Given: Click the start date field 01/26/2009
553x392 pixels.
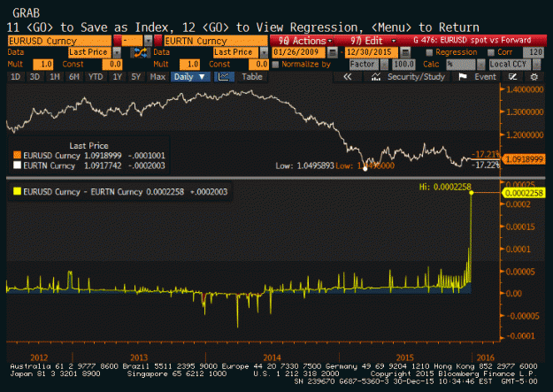Looking at the screenshot, I should (299, 52).
